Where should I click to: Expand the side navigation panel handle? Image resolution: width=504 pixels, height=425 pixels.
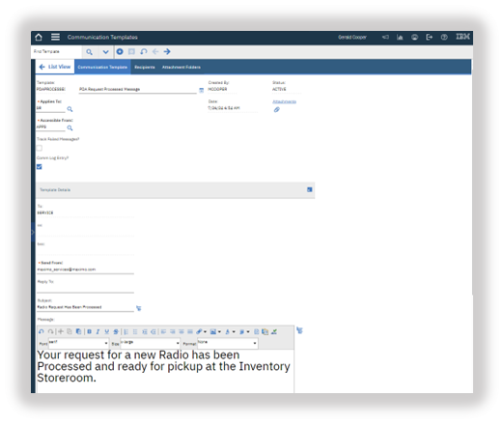[33, 232]
